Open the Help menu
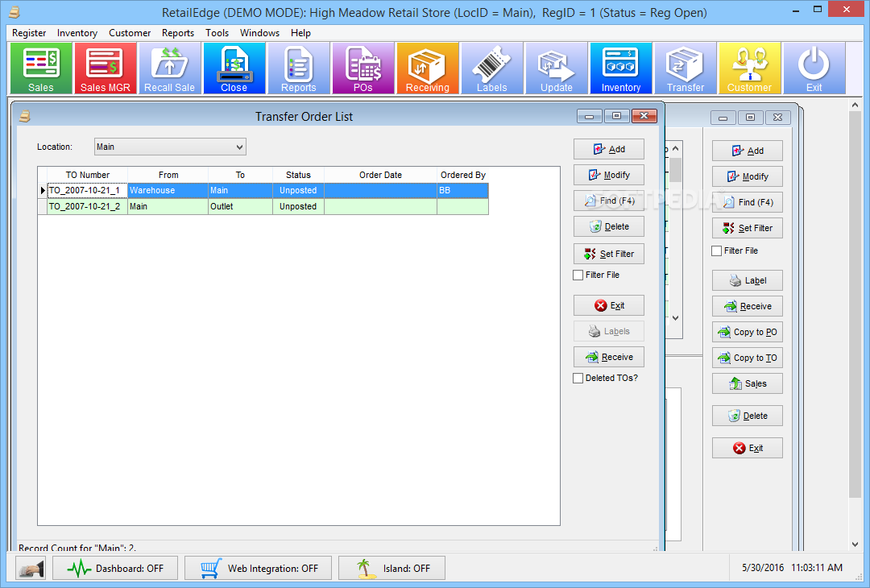 (x=300, y=33)
